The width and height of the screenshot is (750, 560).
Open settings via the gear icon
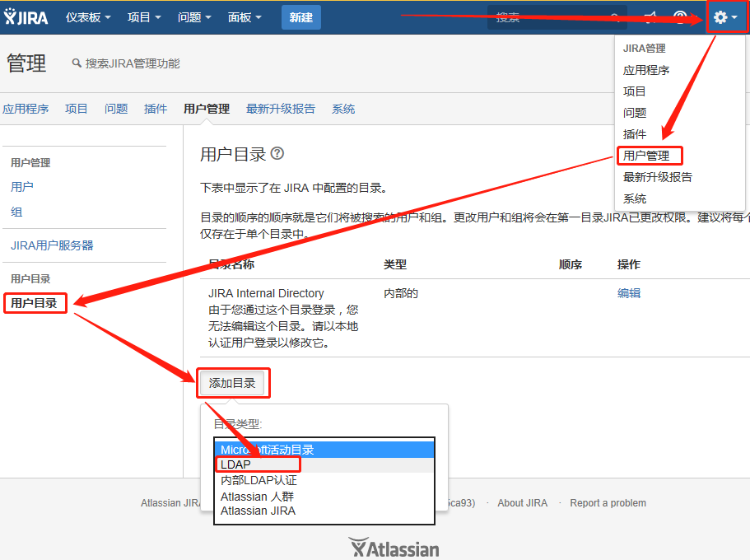coord(720,16)
